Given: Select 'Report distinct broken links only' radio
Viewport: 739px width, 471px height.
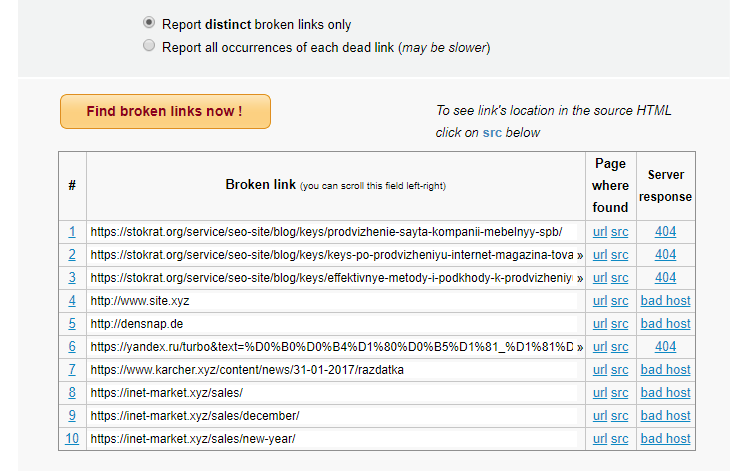Looking at the screenshot, I should (149, 24).
